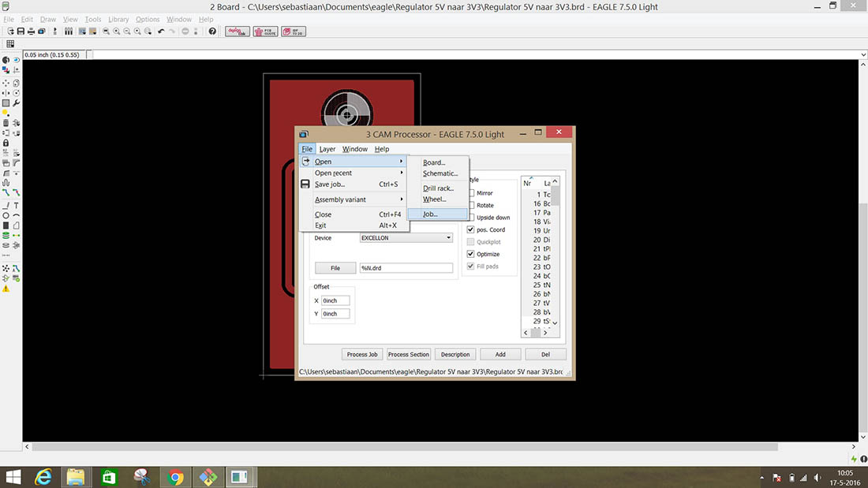Click the Zoom to fit icon
This screenshot has height=488, width=868.
[106, 32]
